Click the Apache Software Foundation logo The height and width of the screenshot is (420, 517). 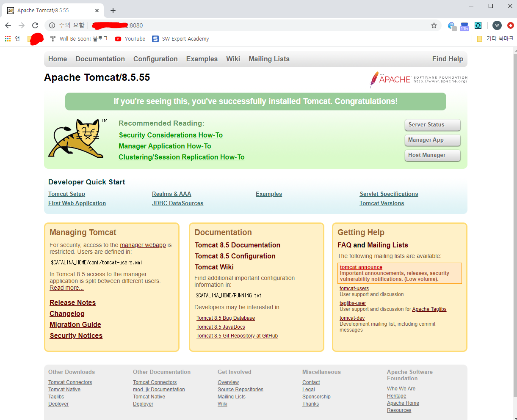pyautogui.click(x=418, y=79)
